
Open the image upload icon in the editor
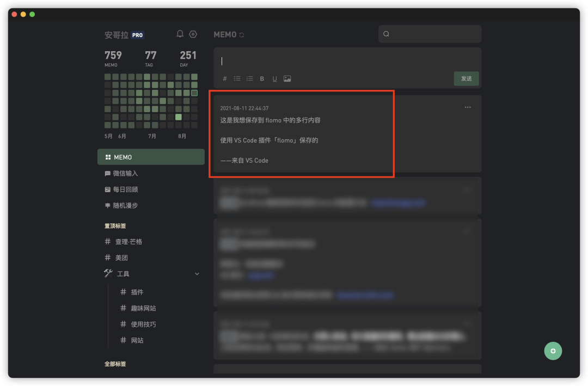[x=287, y=78]
